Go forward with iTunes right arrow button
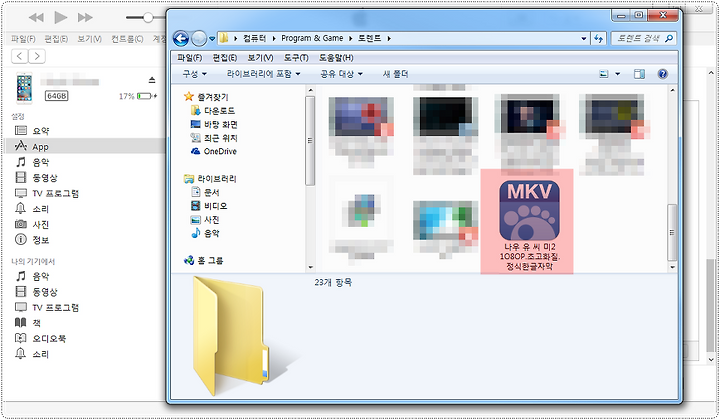Image resolution: width=720 pixels, height=420 pixels. [x=37, y=56]
